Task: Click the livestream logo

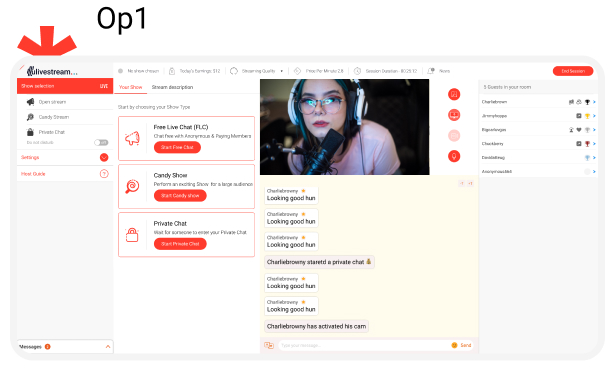Action: (x=52, y=71)
